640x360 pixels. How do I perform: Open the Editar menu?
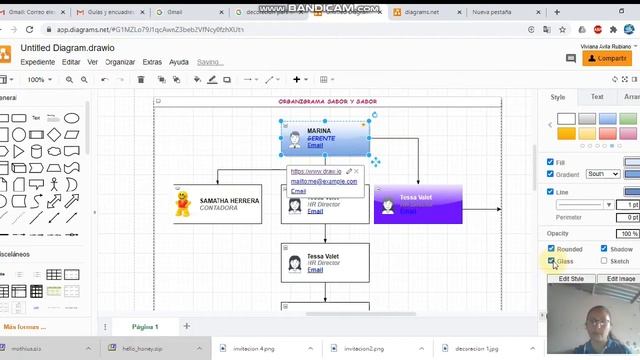tap(71, 62)
